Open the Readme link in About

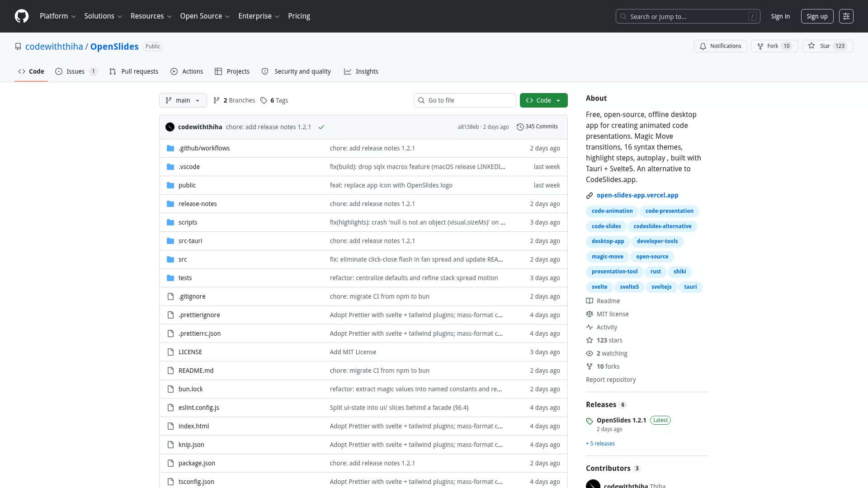pyautogui.click(x=603, y=301)
